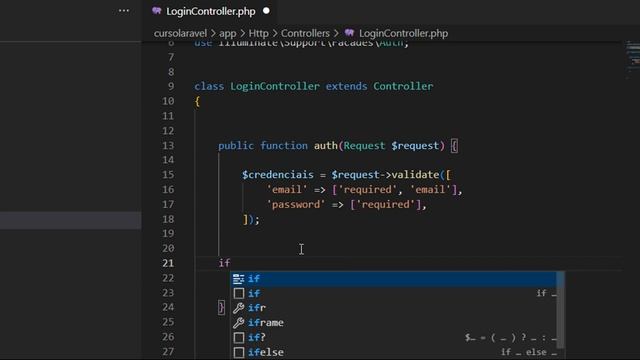The image size is (640, 360).
Task: Click keyword icon beside first 'if' suggestion
Action: tap(238, 279)
